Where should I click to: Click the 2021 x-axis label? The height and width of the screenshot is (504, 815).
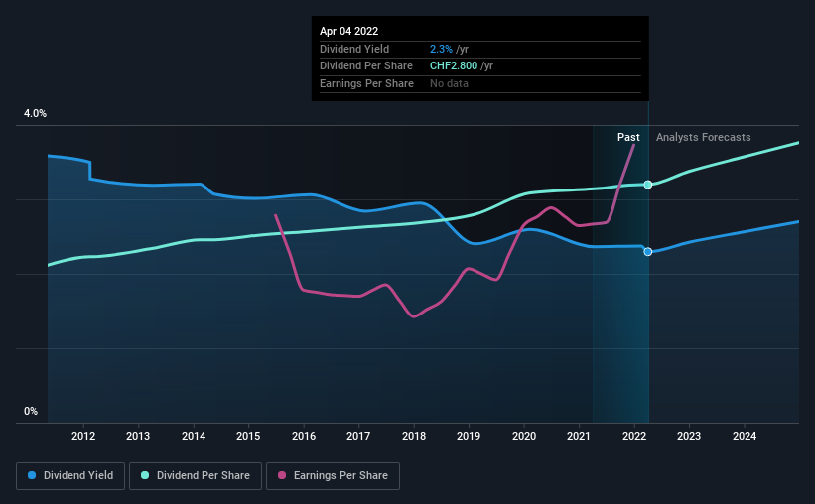tap(579, 436)
